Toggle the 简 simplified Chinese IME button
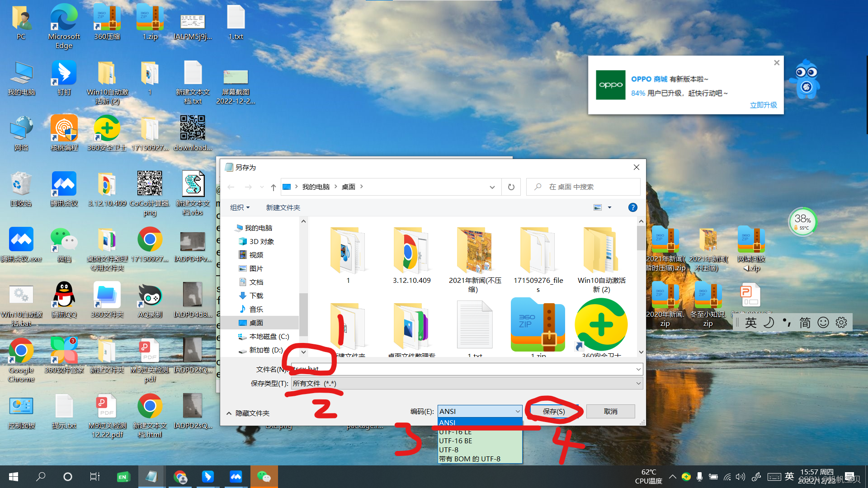This screenshot has width=868, height=488. click(x=805, y=323)
